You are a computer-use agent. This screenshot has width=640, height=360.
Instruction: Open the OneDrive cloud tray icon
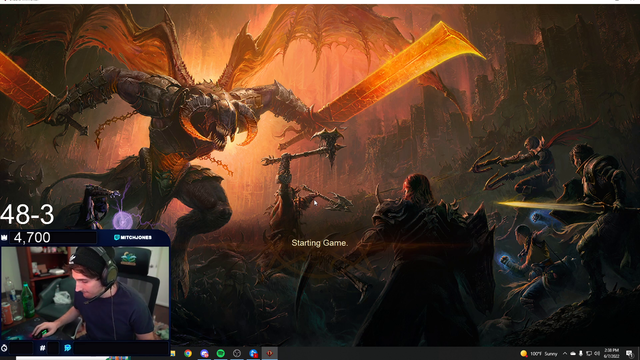coord(573,353)
